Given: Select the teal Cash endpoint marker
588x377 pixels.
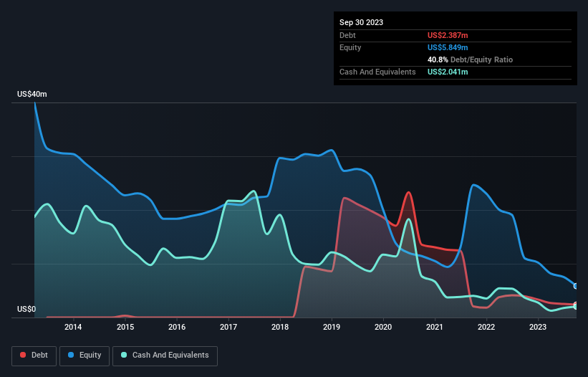Looking at the screenshot, I should click(576, 307).
